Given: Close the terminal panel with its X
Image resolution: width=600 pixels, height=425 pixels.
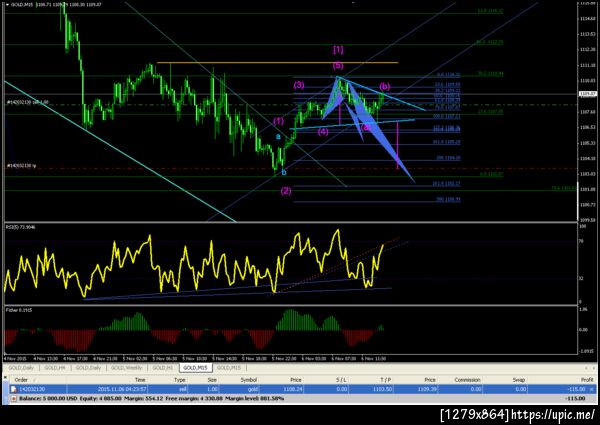Looking at the screenshot, I should tap(5, 377).
